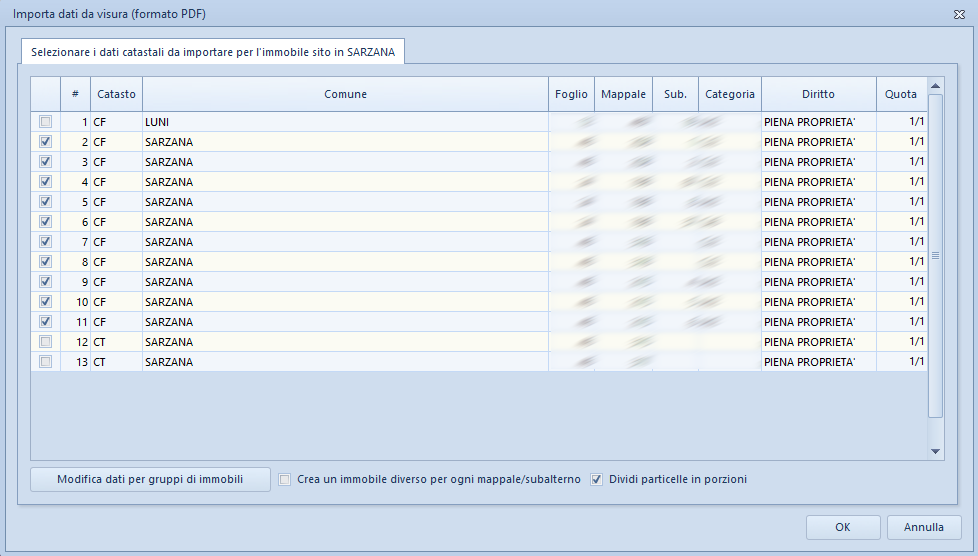
Task: Click 'Modifica dati per gruppi di immobili' button
Action: 150,480
